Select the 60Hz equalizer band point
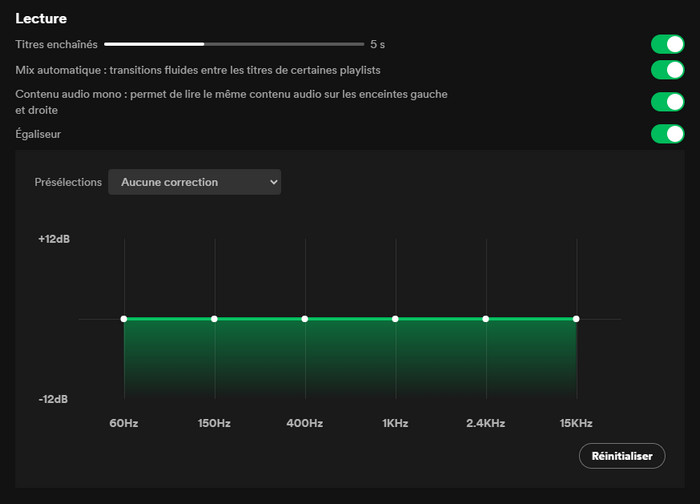The width and height of the screenshot is (700, 504). (x=124, y=319)
